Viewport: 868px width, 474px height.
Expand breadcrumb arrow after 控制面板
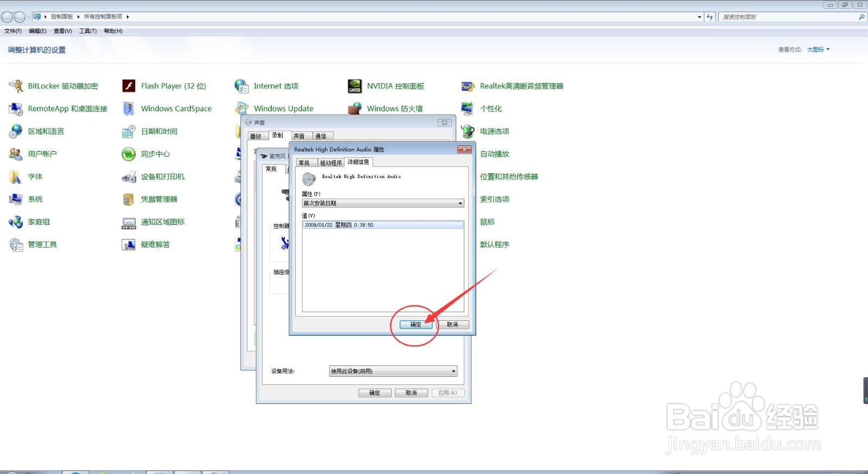coord(78,17)
